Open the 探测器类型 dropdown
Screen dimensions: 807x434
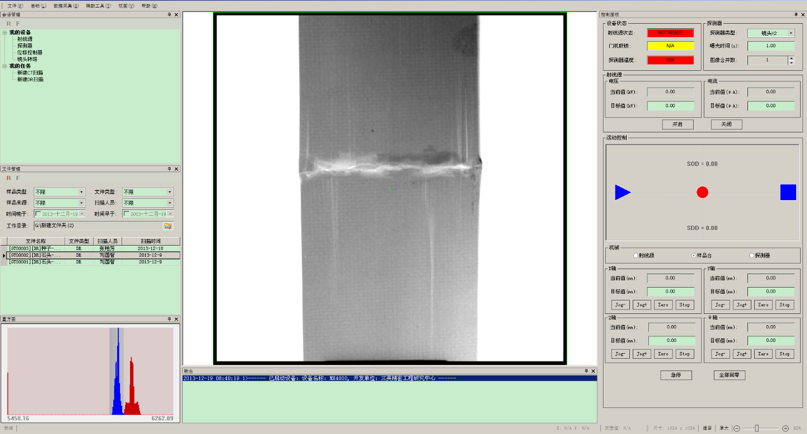coord(790,33)
